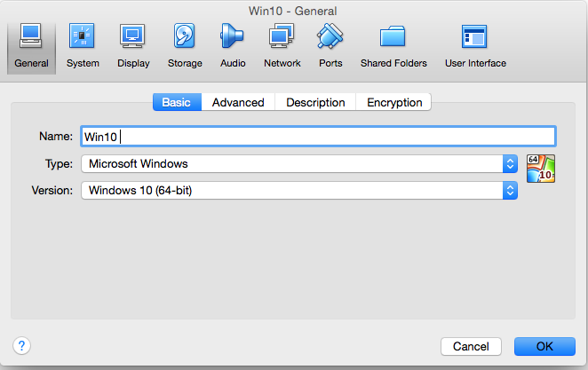Screen dimensions: 588x370
Task: Open the Shared Folders section
Action: pyautogui.click(x=393, y=46)
